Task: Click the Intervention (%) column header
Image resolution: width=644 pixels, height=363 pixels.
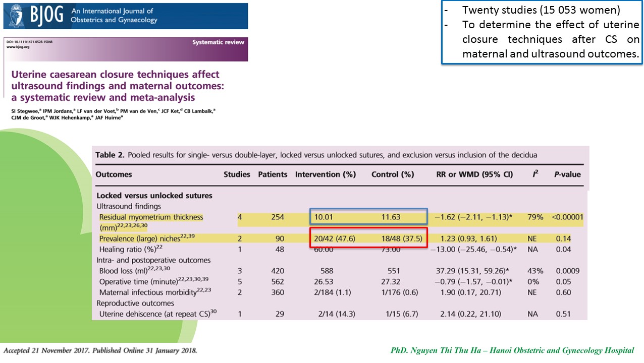Action: coord(326,174)
